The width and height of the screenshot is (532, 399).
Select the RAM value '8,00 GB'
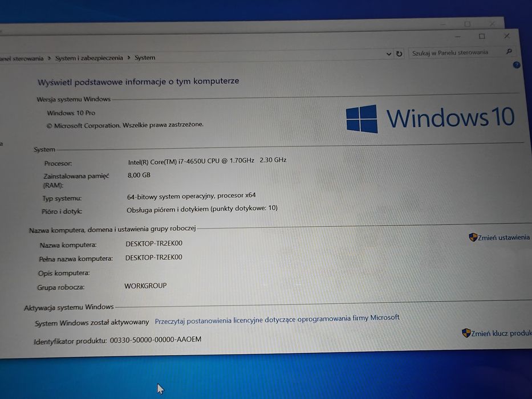(x=139, y=175)
